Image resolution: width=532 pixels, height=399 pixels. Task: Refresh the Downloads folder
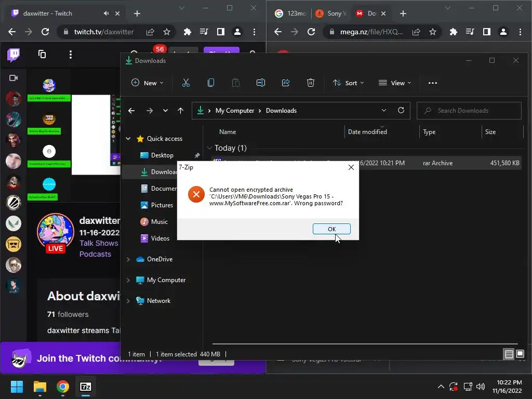(x=401, y=110)
